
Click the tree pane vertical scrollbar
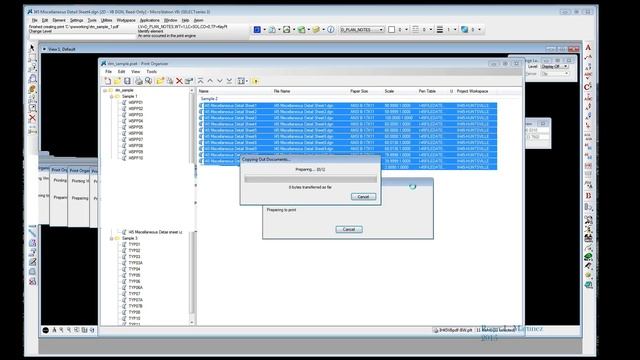pos(192,207)
